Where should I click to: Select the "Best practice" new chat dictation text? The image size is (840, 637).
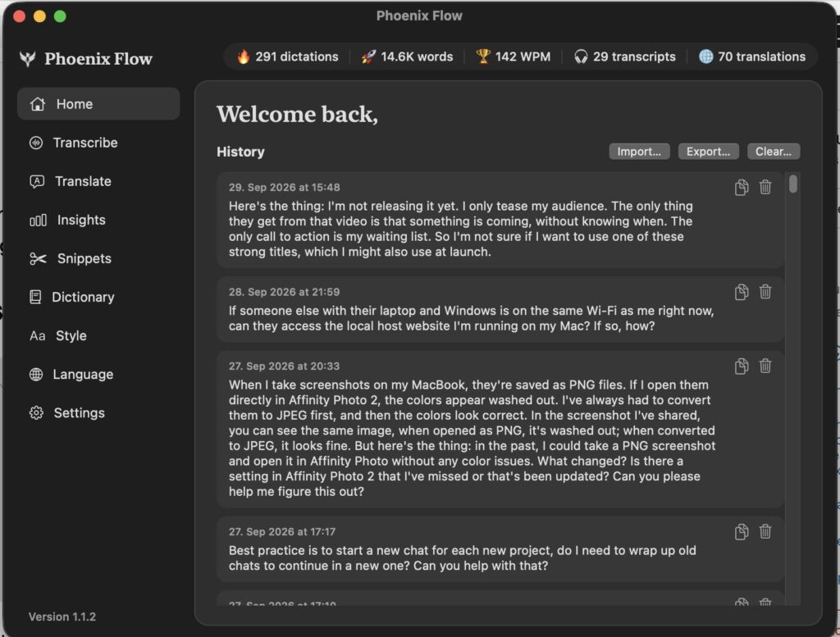click(463, 558)
